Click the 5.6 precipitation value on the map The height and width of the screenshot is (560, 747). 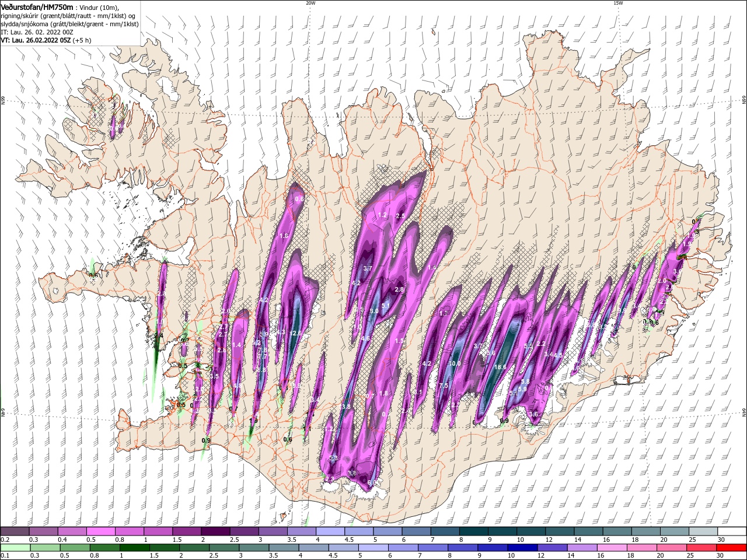pos(490,353)
